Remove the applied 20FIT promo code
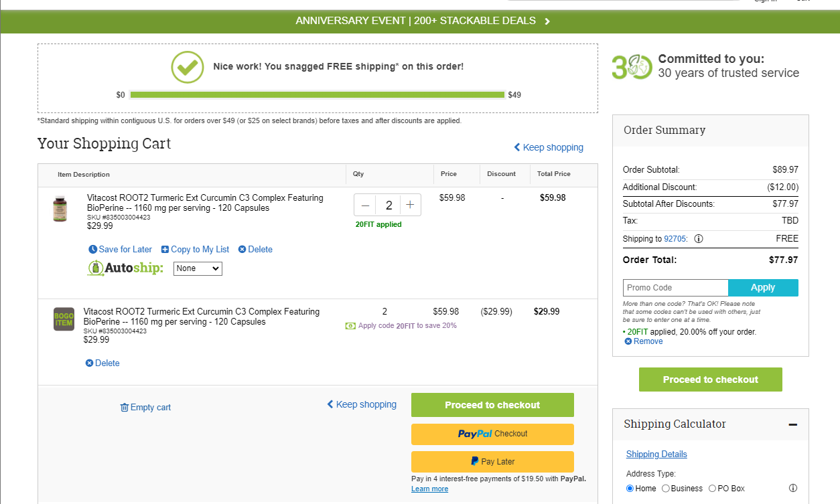Screen dimensions: 840x504 pos(644,341)
